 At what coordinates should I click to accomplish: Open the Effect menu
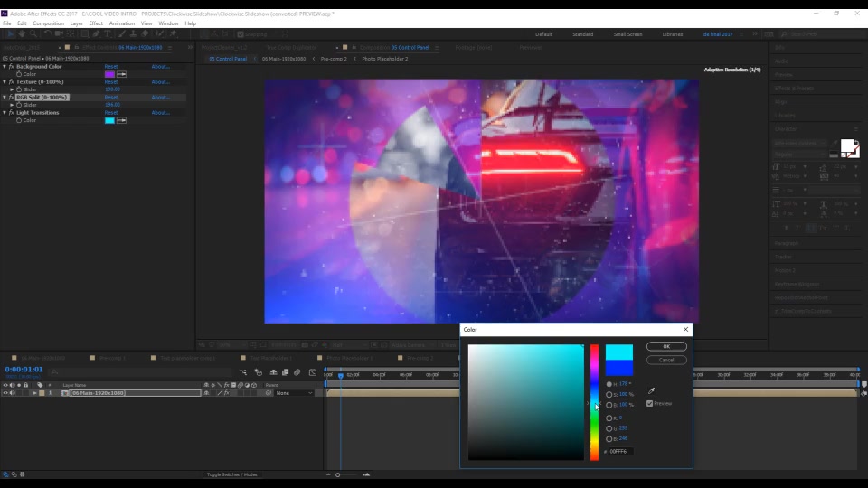click(x=96, y=23)
